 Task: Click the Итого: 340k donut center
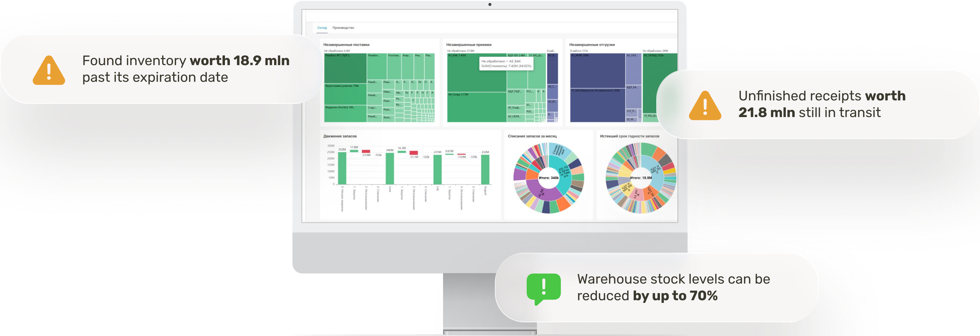tap(549, 178)
